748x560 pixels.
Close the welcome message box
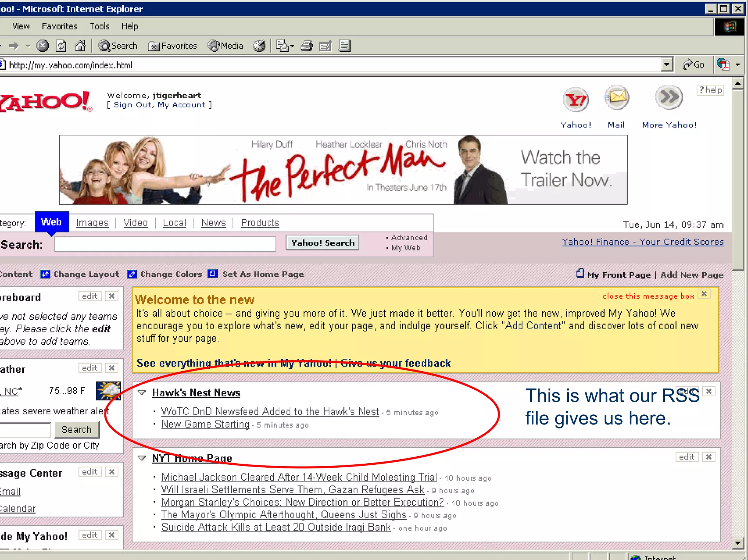[x=704, y=294]
